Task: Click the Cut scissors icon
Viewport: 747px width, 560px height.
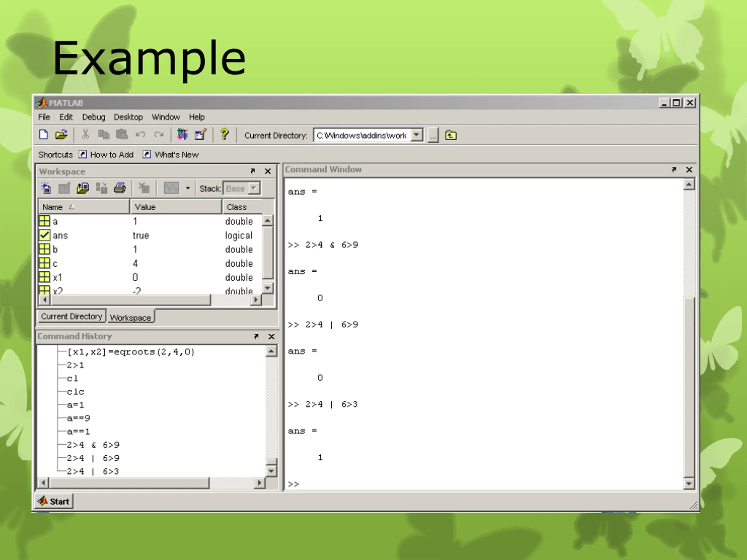Action: 85,135
